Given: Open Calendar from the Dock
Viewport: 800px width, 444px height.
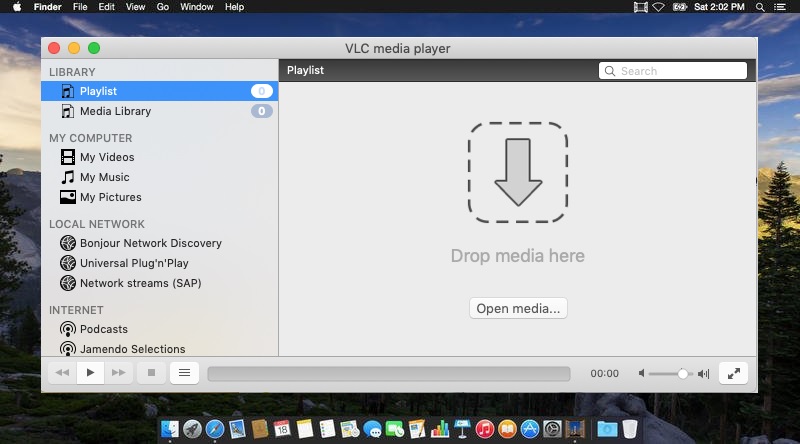Looking at the screenshot, I should (x=282, y=429).
